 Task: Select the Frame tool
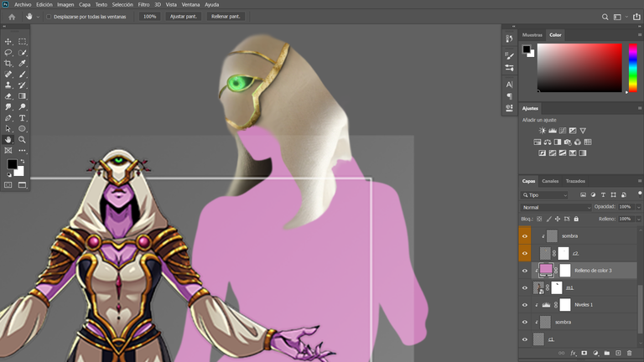(8, 151)
